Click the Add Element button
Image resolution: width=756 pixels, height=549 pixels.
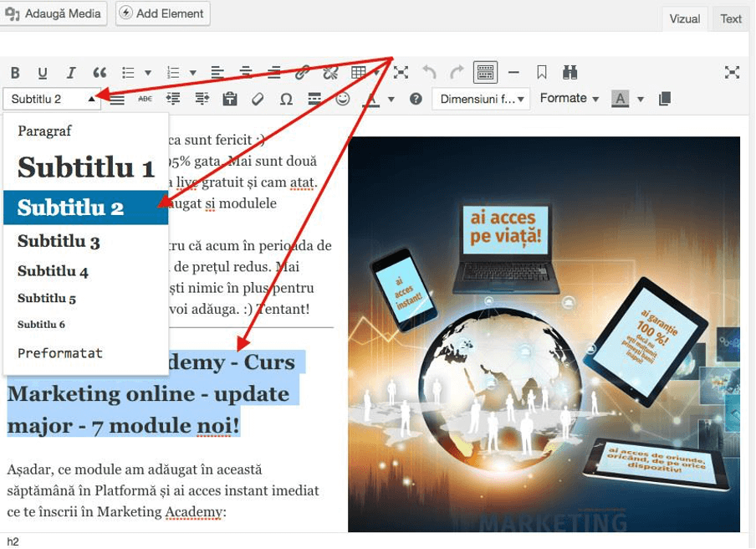coord(162,14)
